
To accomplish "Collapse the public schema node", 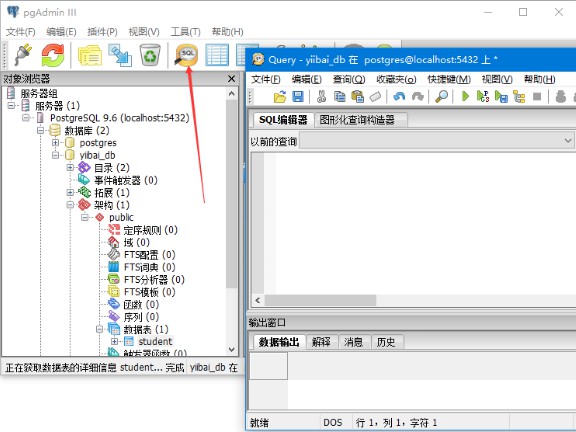I will pyautogui.click(x=84, y=217).
